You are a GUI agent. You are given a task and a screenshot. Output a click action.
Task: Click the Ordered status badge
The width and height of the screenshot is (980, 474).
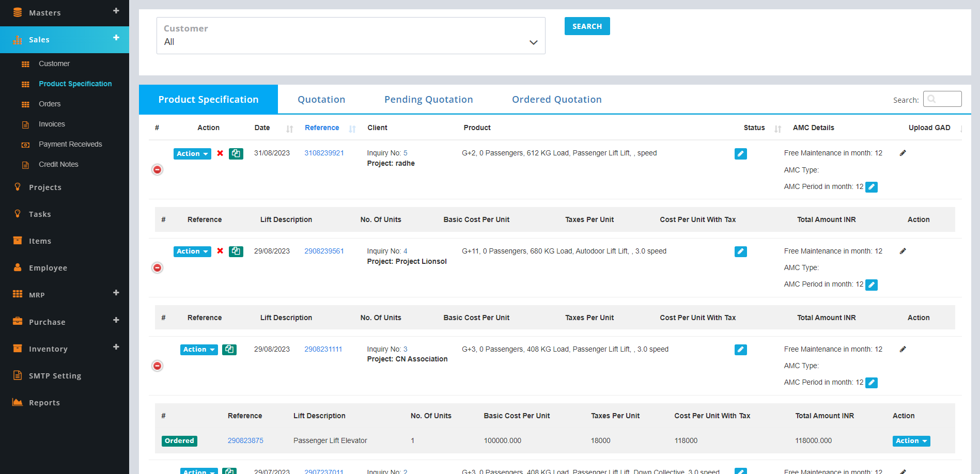click(179, 441)
